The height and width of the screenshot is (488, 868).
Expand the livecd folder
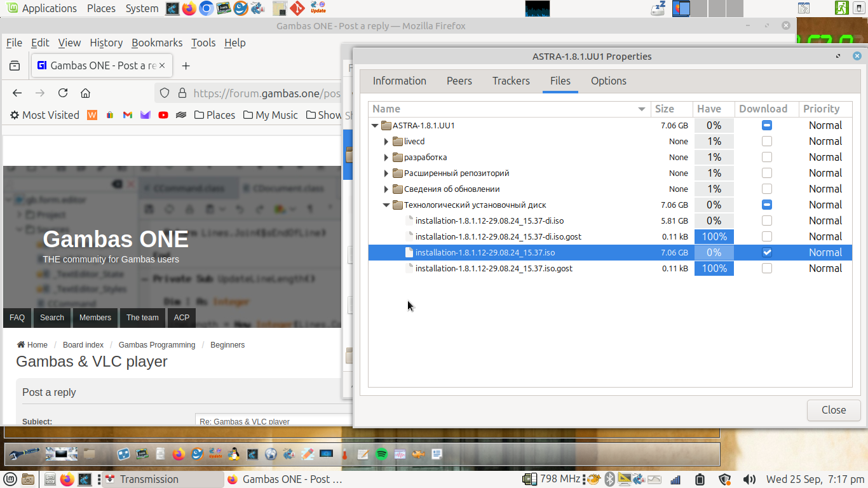click(x=386, y=141)
